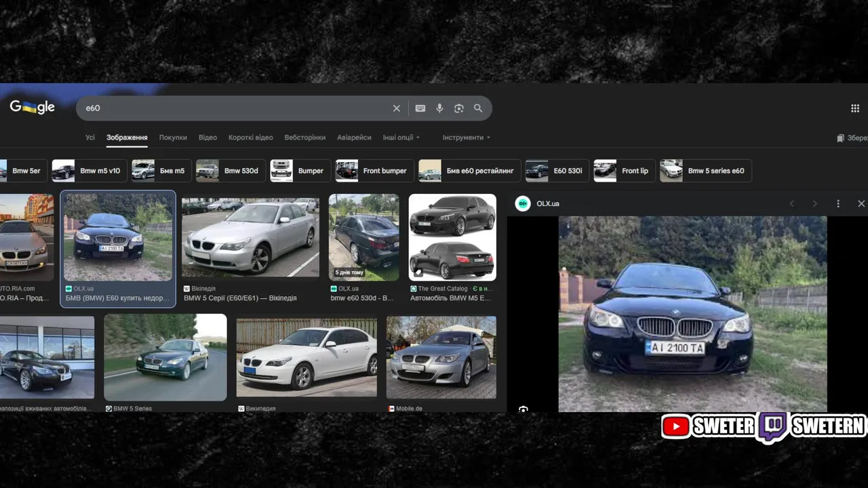Expand the Інструменти dropdown
The width and height of the screenshot is (868, 488).
[466, 138]
